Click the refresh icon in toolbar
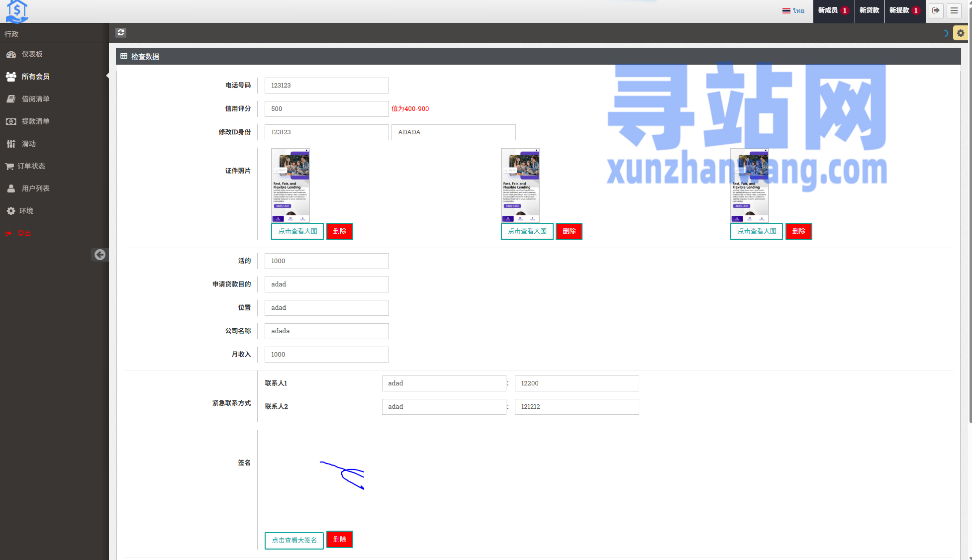This screenshot has height=560, width=972. (x=121, y=33)
